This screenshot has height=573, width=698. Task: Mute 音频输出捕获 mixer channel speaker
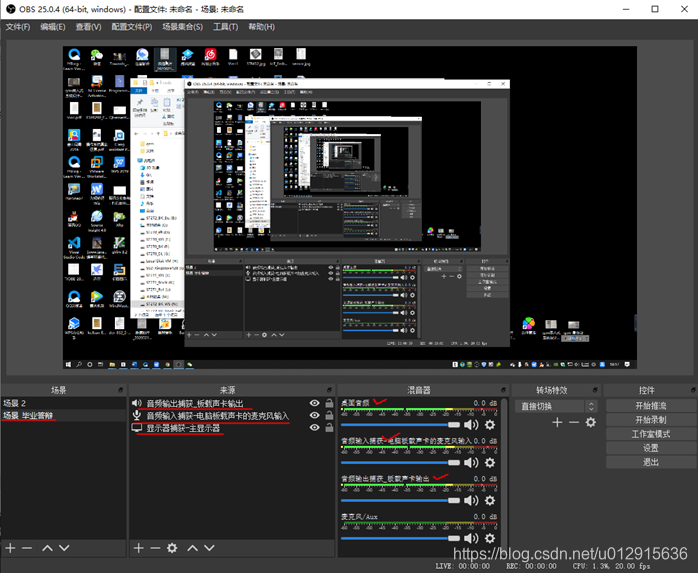(x=471, y=500)
